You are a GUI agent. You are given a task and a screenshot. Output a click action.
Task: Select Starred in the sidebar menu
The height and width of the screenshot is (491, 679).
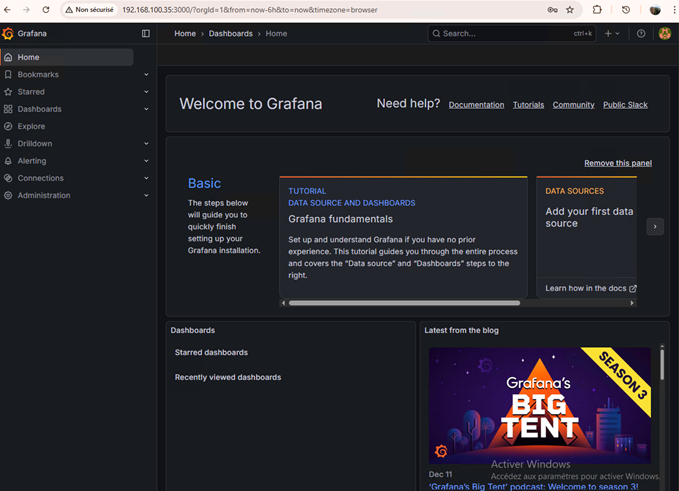tap(31, 92)
